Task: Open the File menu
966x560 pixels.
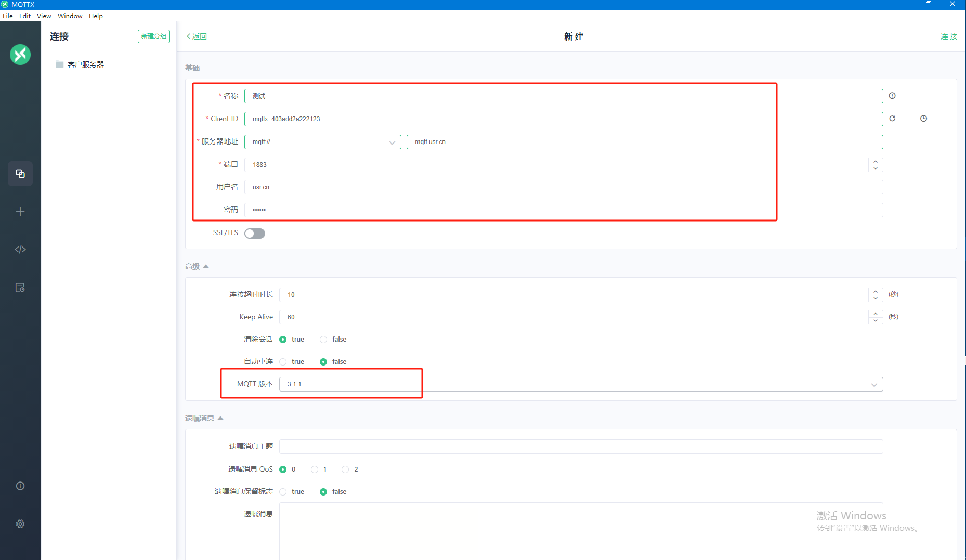Action: [x=8, y=16]
